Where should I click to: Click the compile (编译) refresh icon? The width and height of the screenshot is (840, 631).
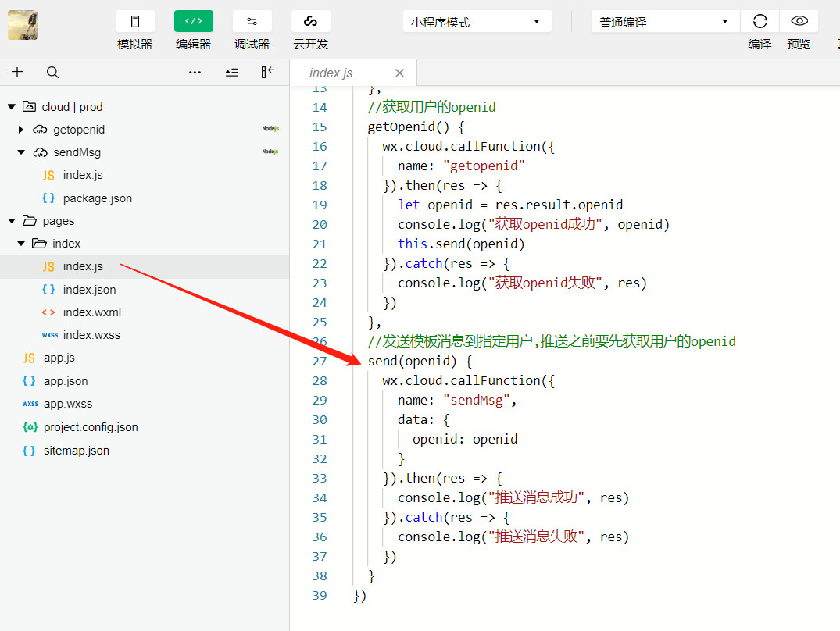(x=760, y=21)
